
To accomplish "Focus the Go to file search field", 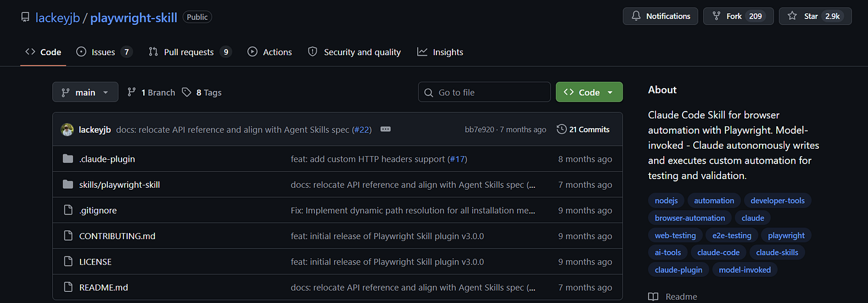I will 484,92.
